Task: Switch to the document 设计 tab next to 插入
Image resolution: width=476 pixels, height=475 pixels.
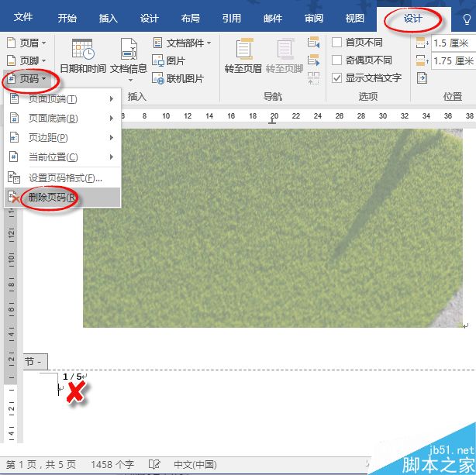Action: [149, 19]
